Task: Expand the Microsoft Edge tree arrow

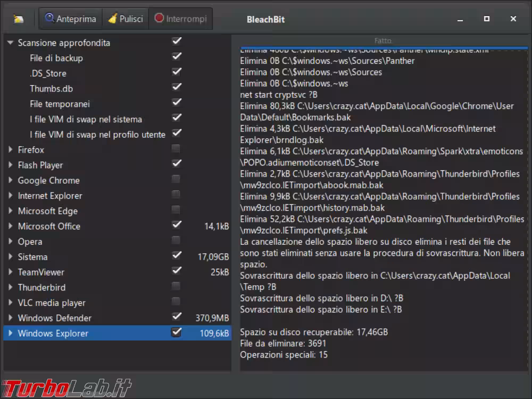Action: (x=10, y=211)
